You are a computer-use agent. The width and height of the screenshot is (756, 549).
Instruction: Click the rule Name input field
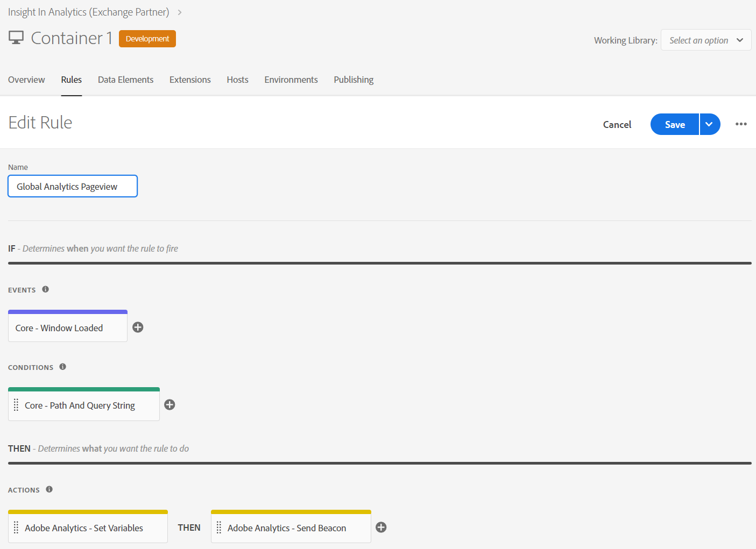73,186
